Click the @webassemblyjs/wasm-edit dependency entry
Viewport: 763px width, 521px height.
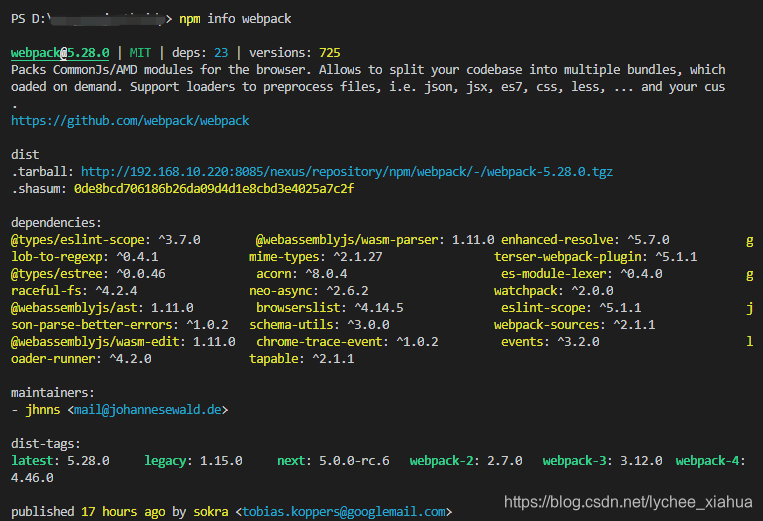tap(123, 342)
